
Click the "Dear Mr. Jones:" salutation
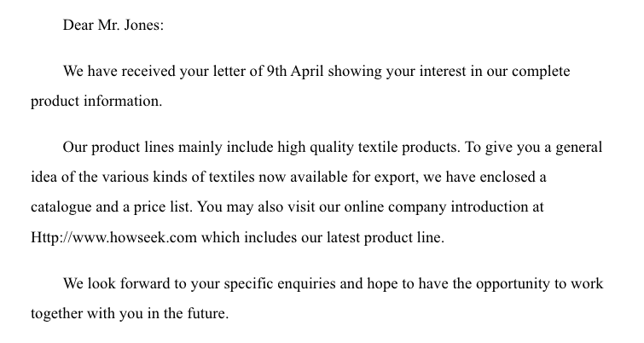(x=113, y=25)
